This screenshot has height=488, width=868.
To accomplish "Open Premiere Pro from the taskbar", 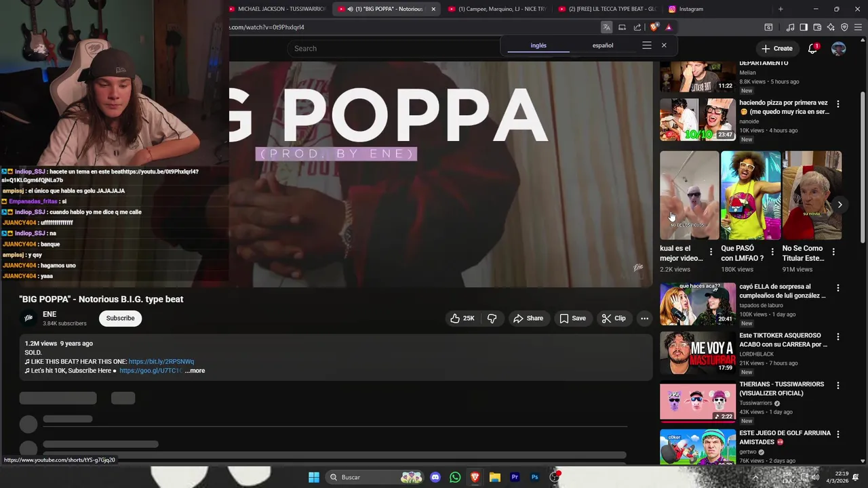I will tap(515, 477).
